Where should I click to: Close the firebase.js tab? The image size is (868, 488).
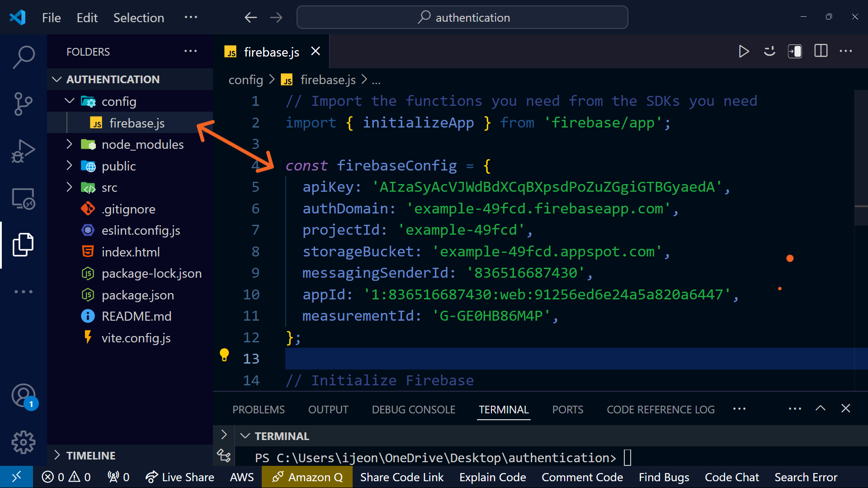[x=316, y=52]
